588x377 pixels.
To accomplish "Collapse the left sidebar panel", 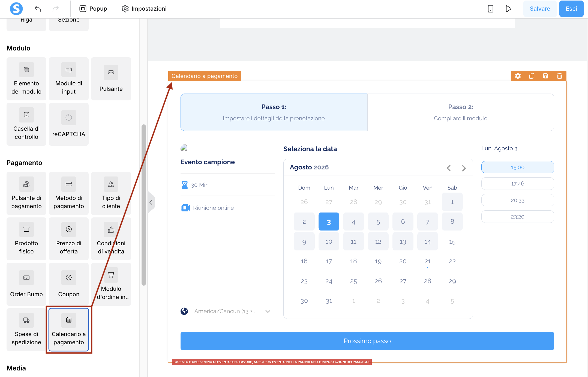I will click(151, 202).
